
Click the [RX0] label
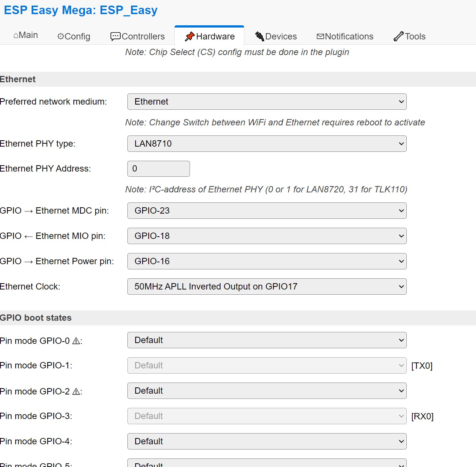coord(422,416)
